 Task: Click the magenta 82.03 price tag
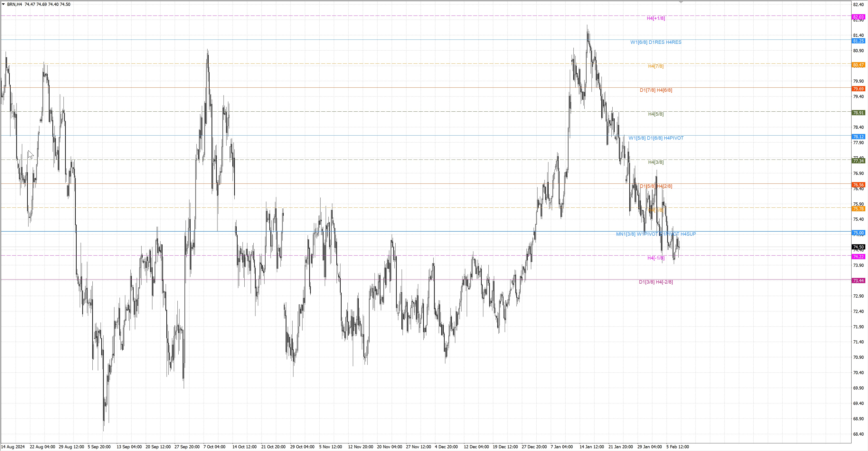click(859, 17)
